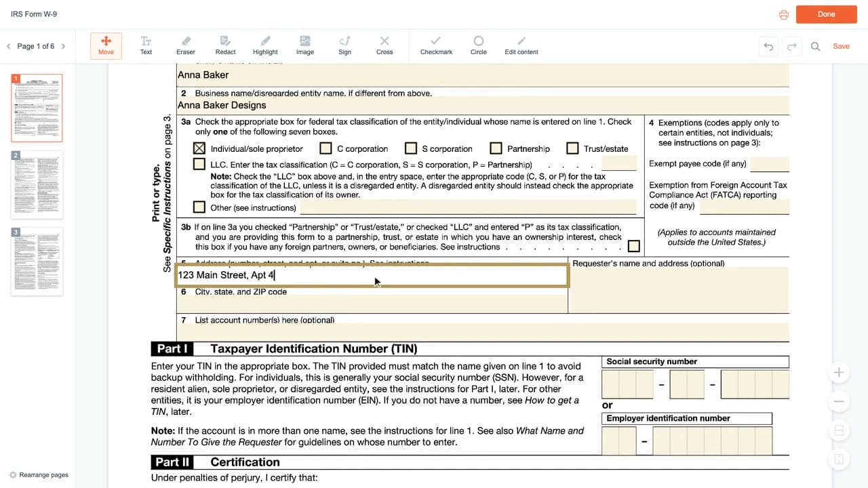The width and height of the screenshot is (868, 488).
Task: Click the Other classification text line
Action: coord(468,207)
